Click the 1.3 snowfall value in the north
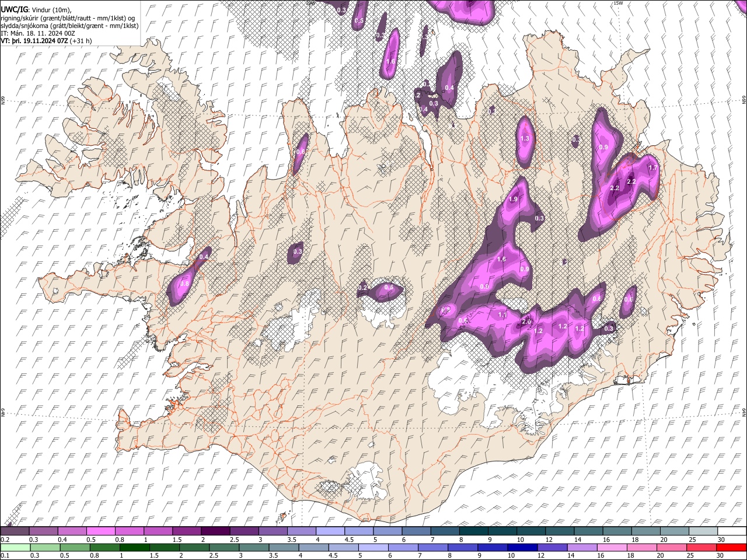 [x=525, y=139]
